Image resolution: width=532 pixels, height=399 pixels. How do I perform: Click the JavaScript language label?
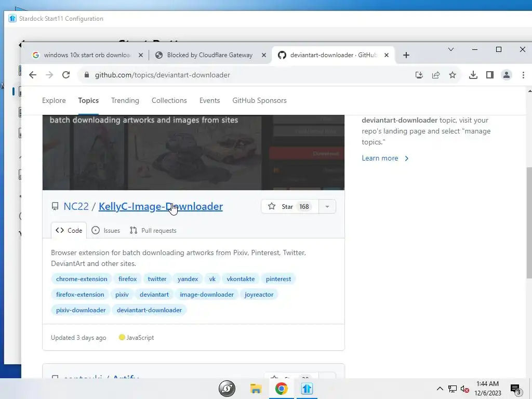137,338
